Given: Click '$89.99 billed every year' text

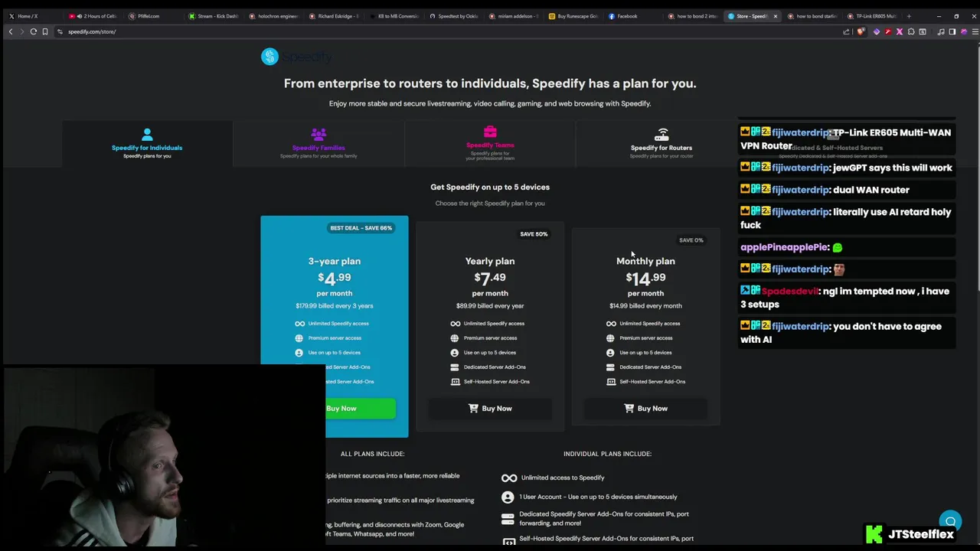Looking at the screenshot, I should 490,306.
